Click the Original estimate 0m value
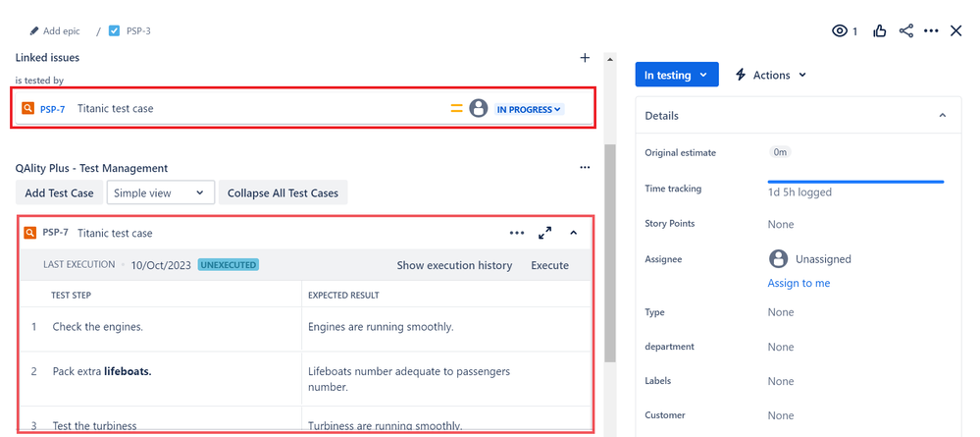 coord(780,152)
